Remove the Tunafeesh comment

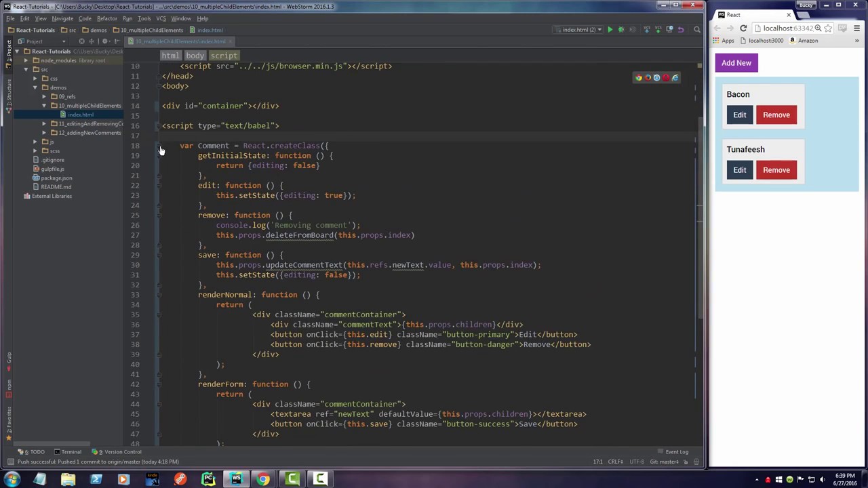coord(776,170)
